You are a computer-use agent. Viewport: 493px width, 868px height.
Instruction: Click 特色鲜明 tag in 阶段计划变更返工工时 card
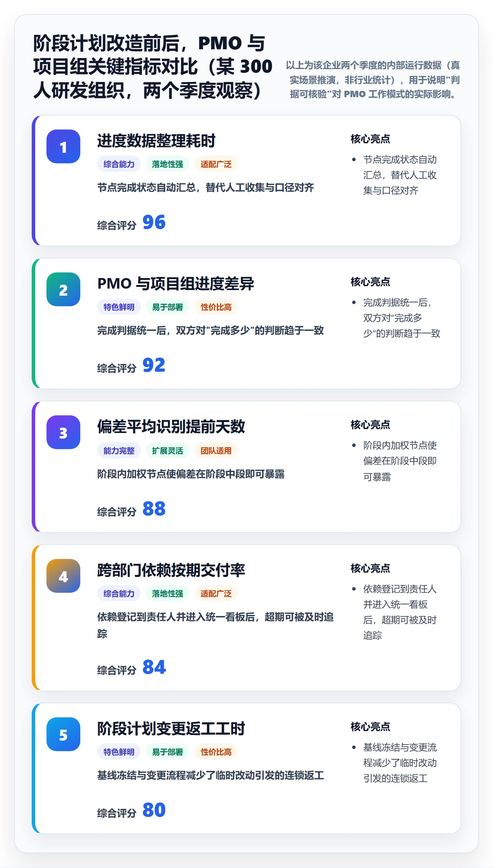pyautogui.click(x=119, y=752)
